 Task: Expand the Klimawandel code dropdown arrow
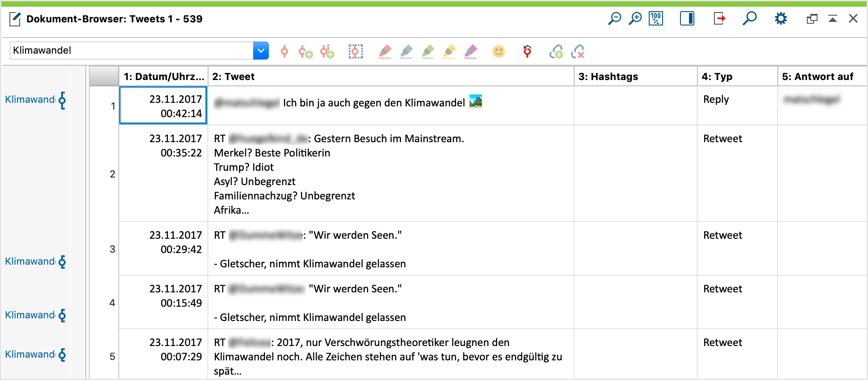[261, 51]
